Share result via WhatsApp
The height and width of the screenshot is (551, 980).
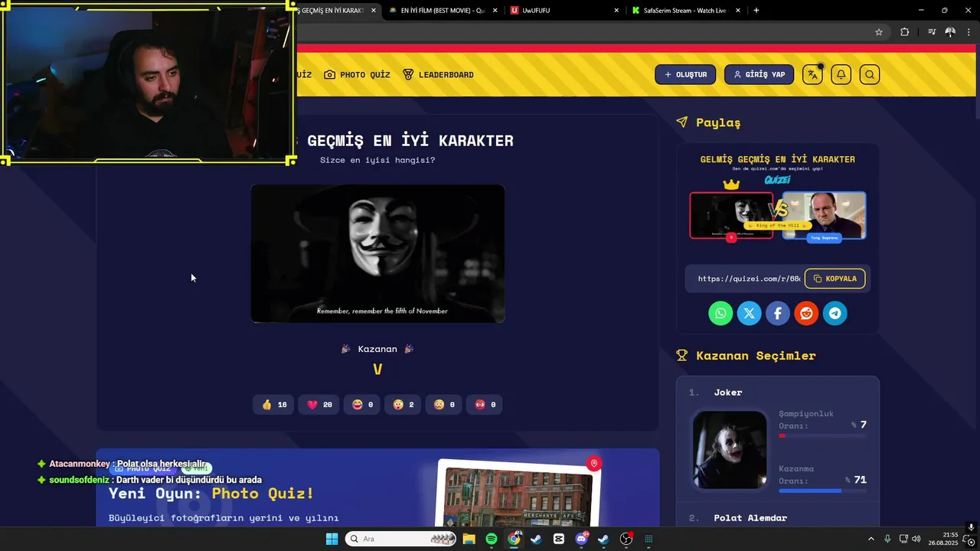click(x=720, y=313)
